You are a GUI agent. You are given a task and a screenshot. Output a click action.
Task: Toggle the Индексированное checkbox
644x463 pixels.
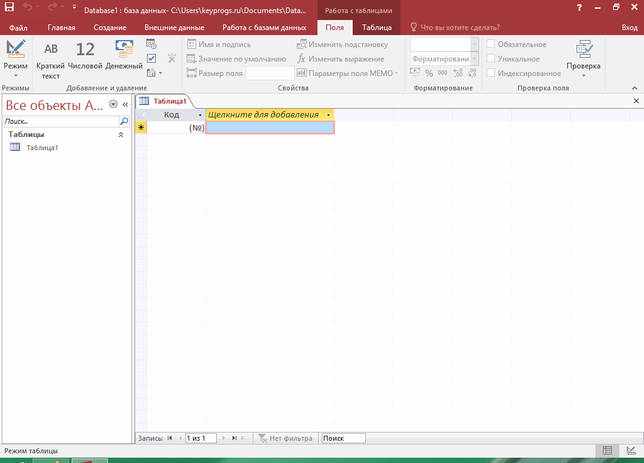point(491,74)
